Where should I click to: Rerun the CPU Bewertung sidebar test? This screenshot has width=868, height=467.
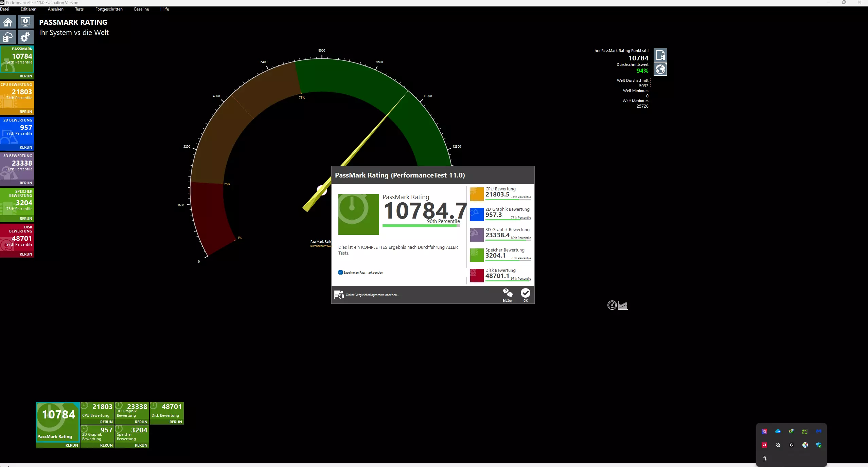pos(26,112)
